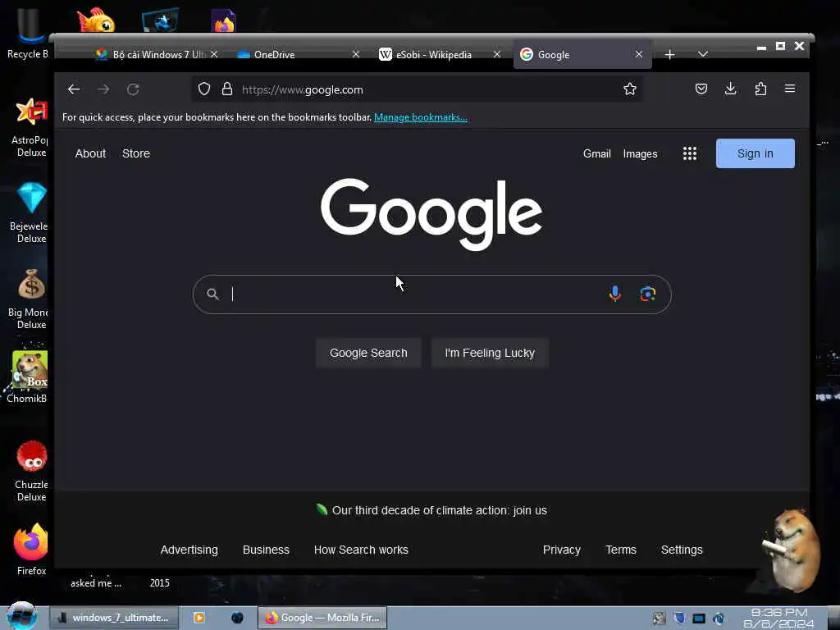Open the Google apps grid icon

690,153
